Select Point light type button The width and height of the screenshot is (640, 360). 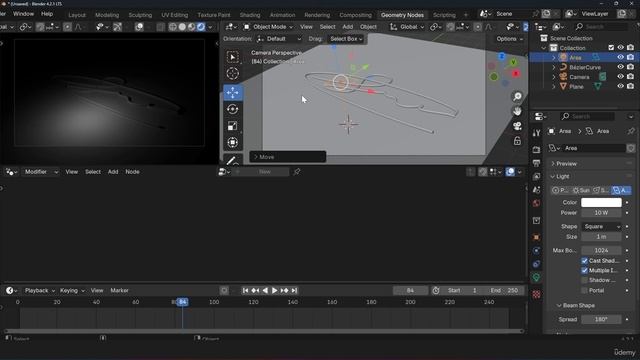click(x=560, y=190)
